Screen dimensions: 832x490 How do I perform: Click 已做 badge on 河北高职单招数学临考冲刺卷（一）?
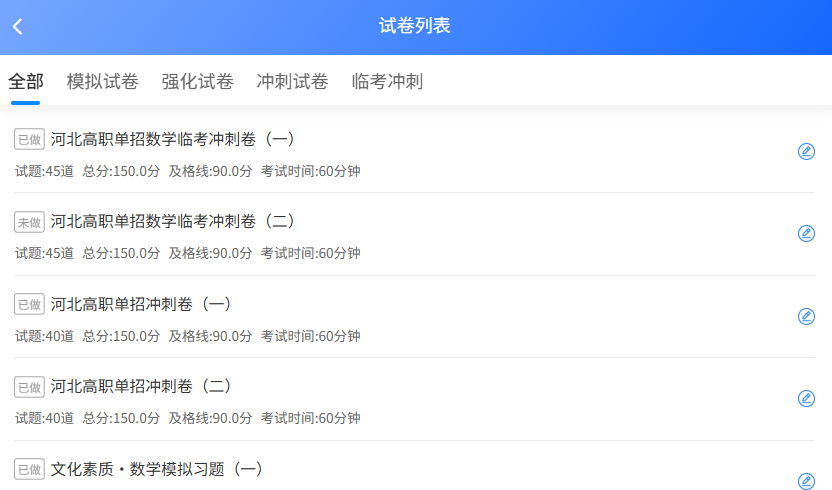pos(29,139)
